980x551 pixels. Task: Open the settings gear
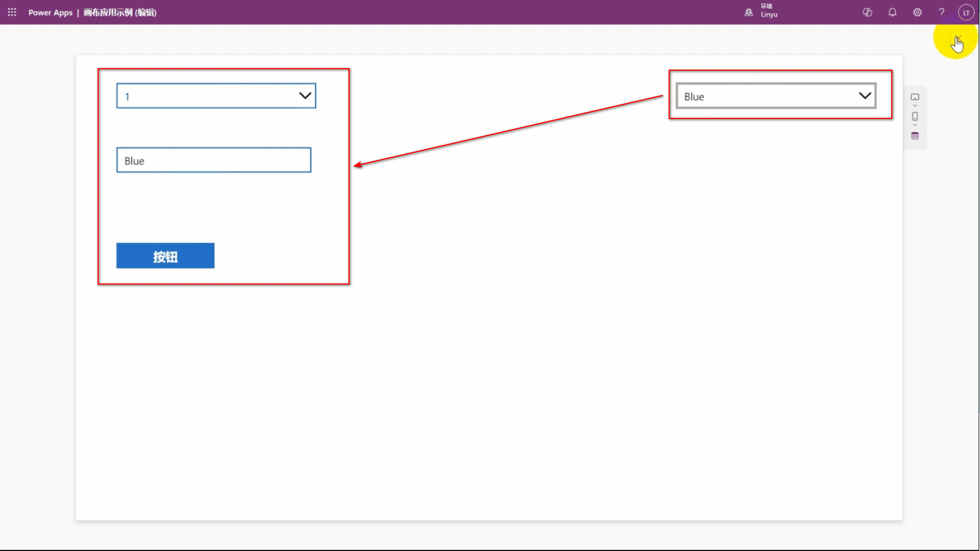917,13
